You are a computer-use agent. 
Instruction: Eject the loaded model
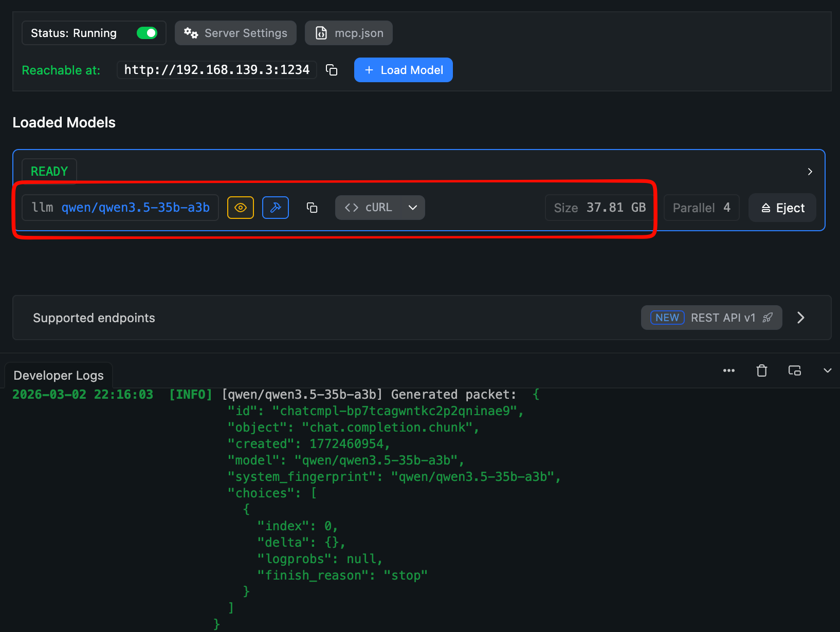click(782, 208)
